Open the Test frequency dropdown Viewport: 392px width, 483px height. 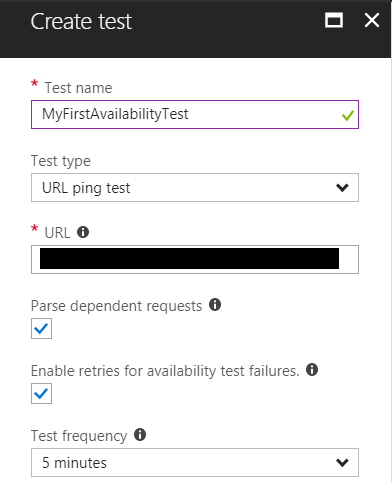(195, 462)
